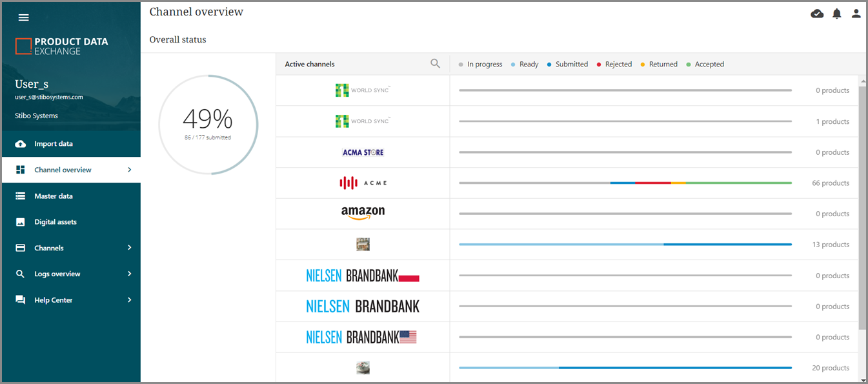This screenshot has height=384, width=868.
Task: Click the Master data icon
Action: pyautogui.click(x=21, y=196)
